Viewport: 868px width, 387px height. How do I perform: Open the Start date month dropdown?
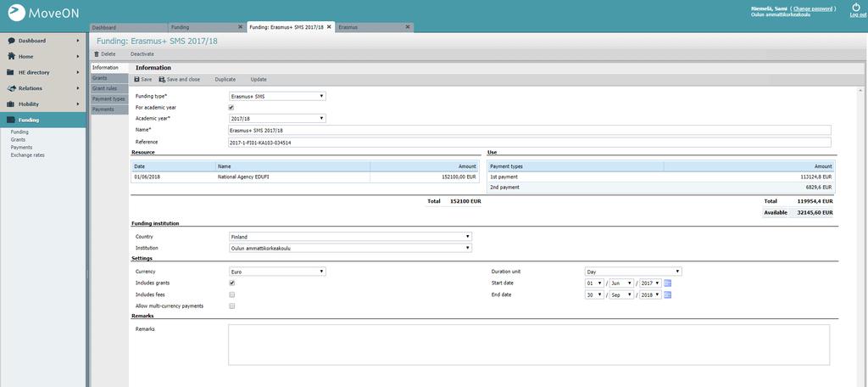coord(621,283)
